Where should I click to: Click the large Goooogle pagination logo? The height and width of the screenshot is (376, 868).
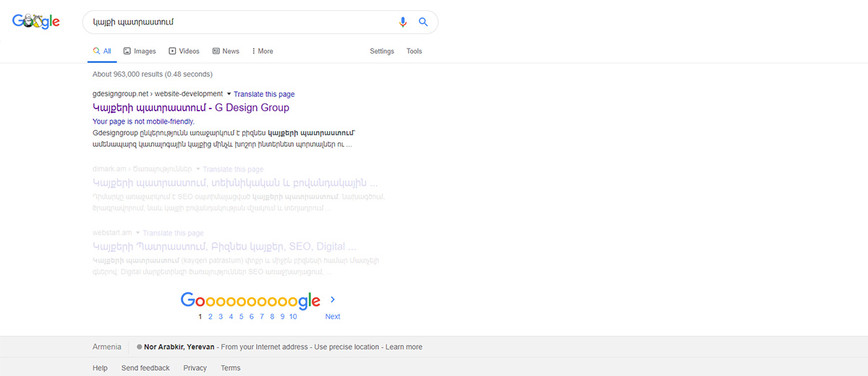[250, 301]
